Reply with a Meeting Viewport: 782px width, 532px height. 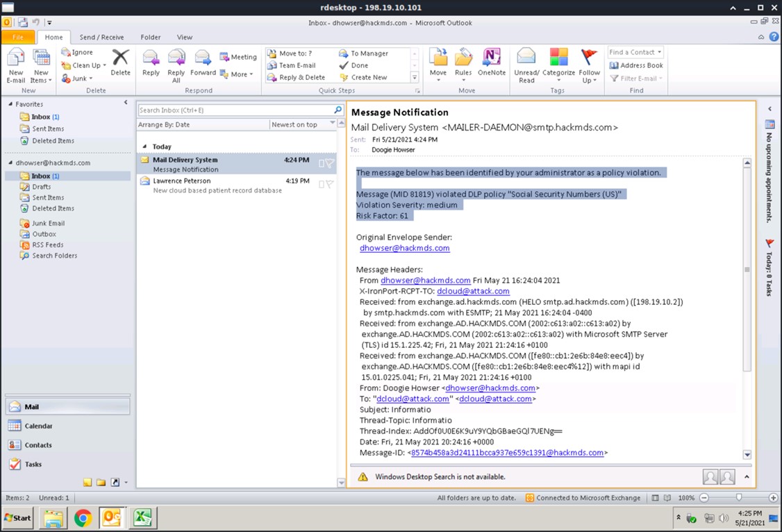[238, 57]
